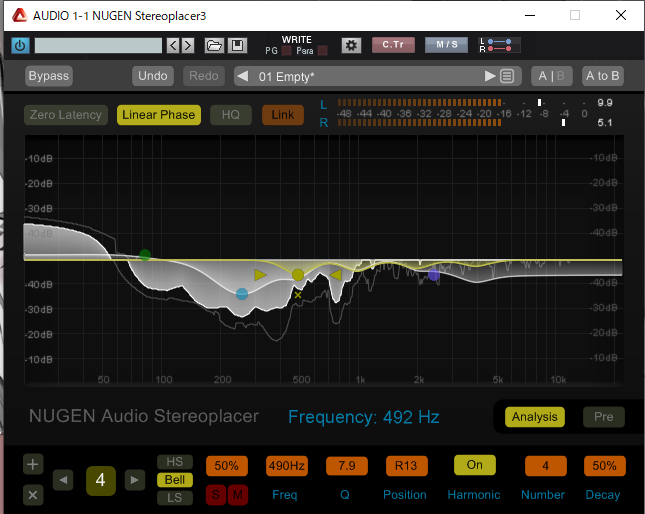Select previous preset with left arrow

click(243, 76)
